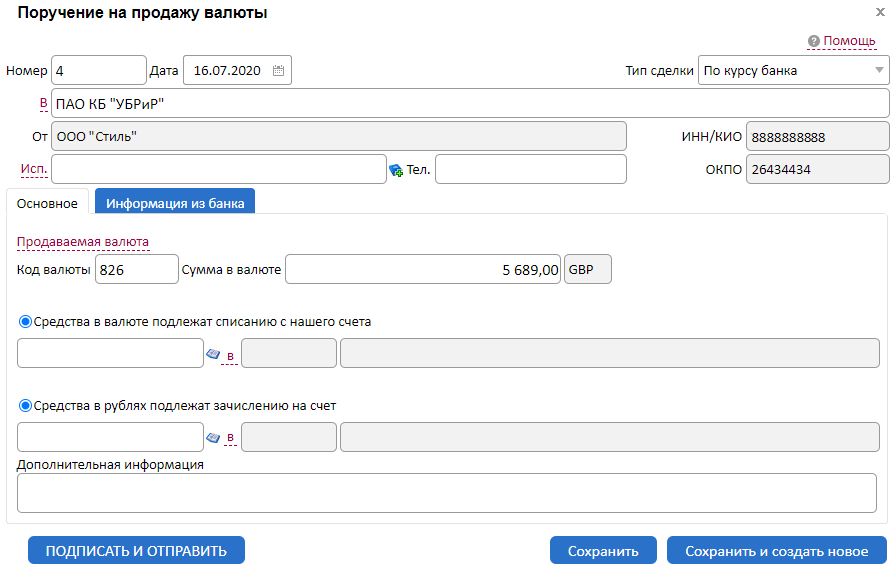Open account lookup book icon for ruble account
891x570 pixels.
click(x=213, y=437)
